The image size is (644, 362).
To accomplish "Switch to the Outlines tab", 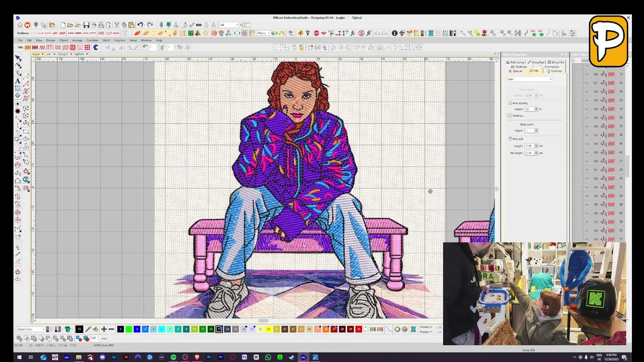I will pos(553,71).
